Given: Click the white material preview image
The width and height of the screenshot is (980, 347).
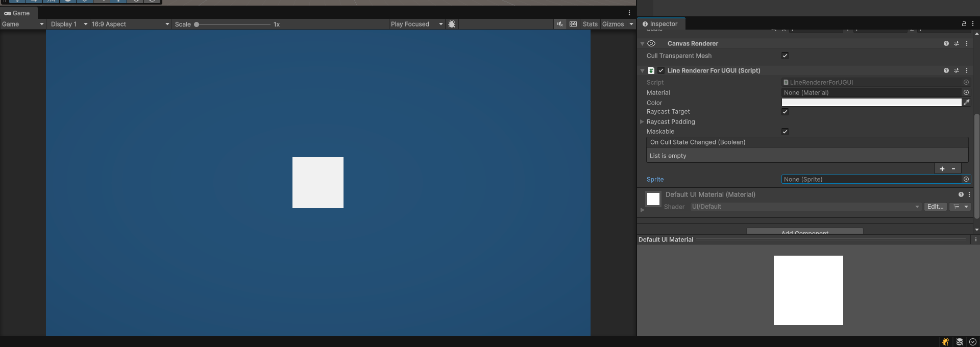Looking at the screenshot, I should pyautogui.click(x=808, y=290).
